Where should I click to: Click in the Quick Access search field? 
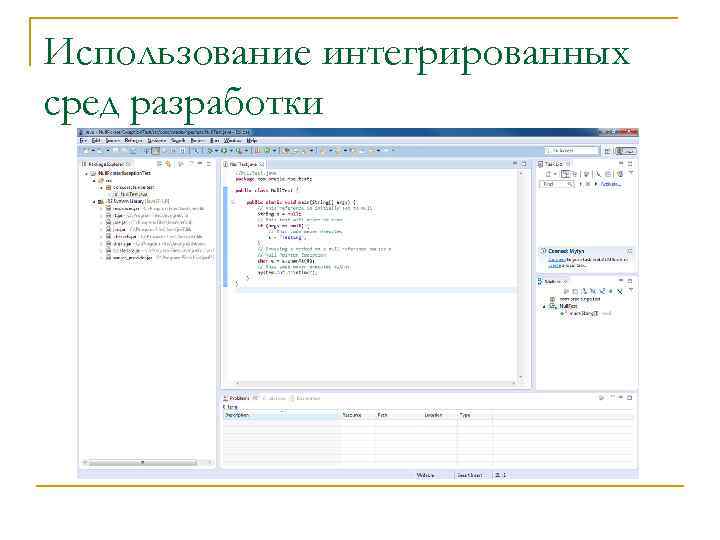pos(572,151)
